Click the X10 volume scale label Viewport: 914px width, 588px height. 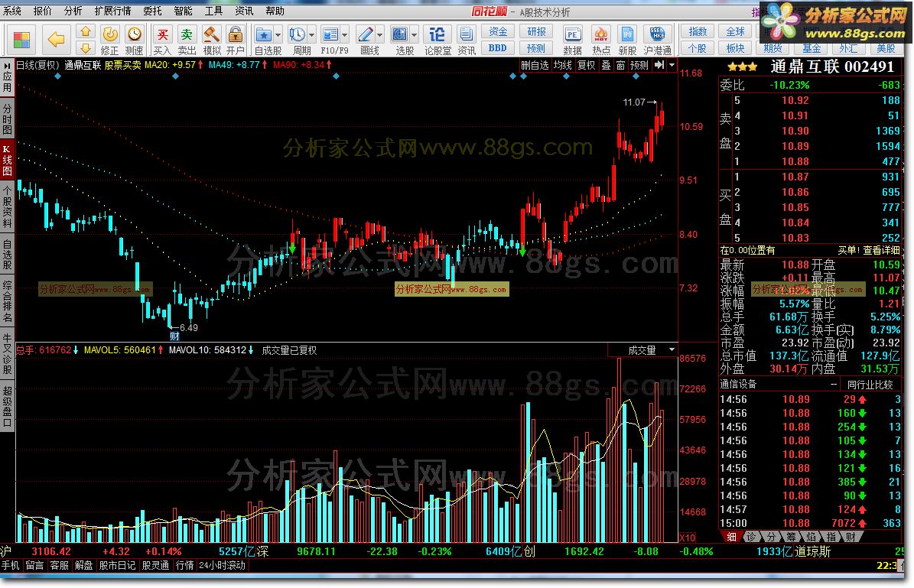click(688, 538)
